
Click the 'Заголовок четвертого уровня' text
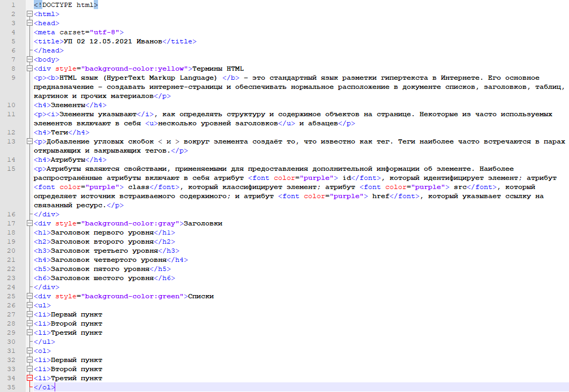(109, 260)
